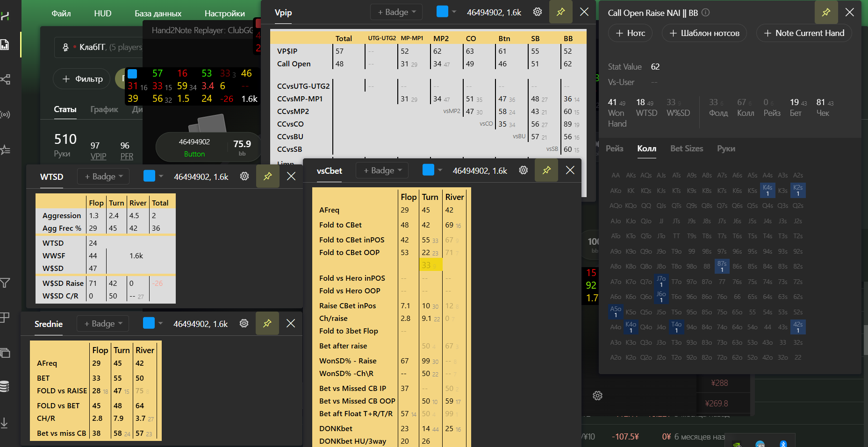Toggle pin on vsCbet popup
Viewport: 868px width, 447px height.
coord(546,170)
